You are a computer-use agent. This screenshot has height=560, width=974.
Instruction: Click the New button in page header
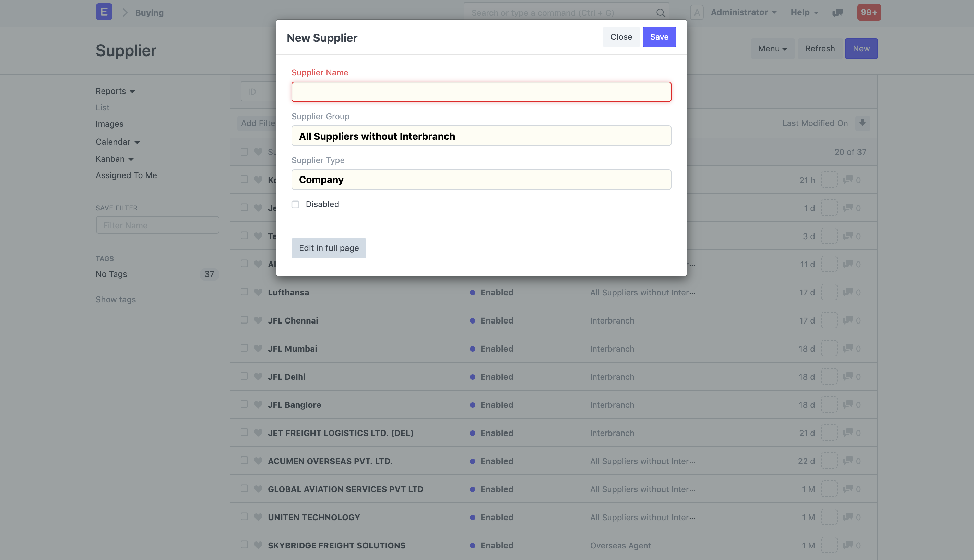(x=861, y=48)
